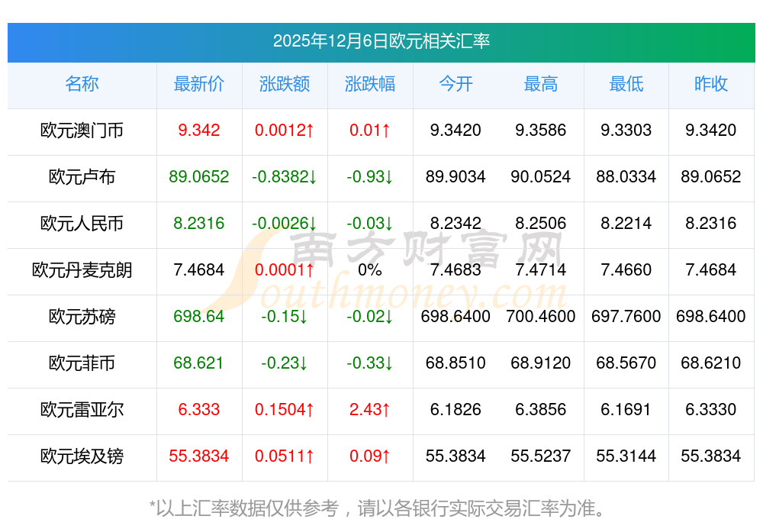This screenshot has width=763, height=532.
Task: Click change percent 2.43↑
Action: pyautogui.click(x=370, y=409)
